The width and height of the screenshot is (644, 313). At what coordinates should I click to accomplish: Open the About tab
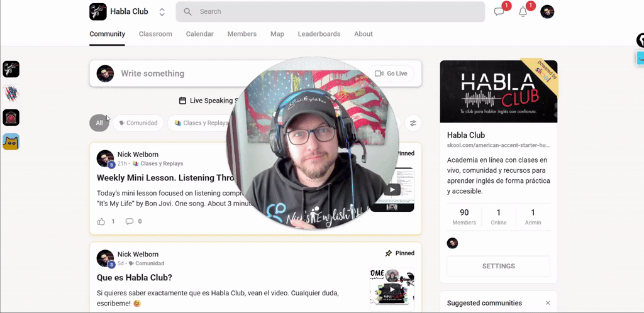(x=364, y=34)
